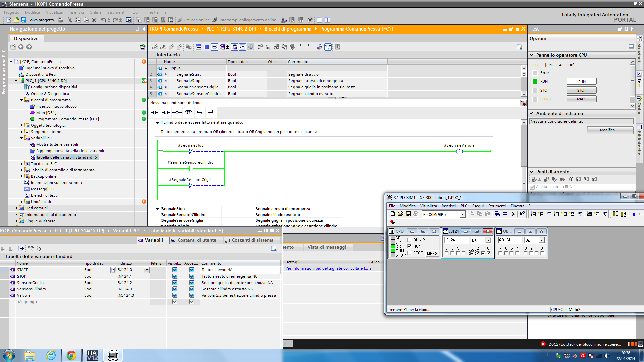Expand the Oggetti tecnologici tree node
Viewport: 644px width, 362px height.
point(22,125)
